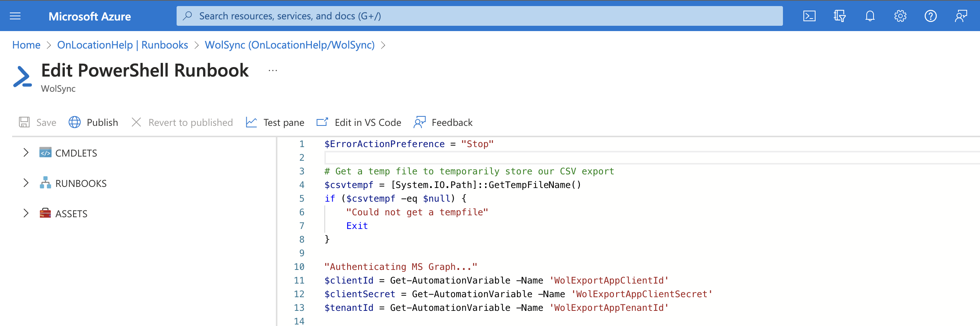Open the help question mark
Viewport: 980px width, 326px height.
click(931, 16)
